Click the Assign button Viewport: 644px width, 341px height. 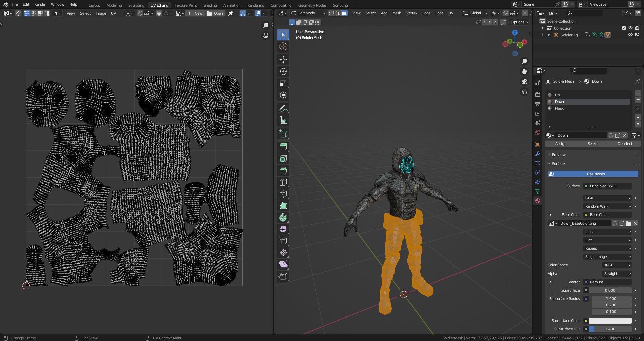(560, 144)
